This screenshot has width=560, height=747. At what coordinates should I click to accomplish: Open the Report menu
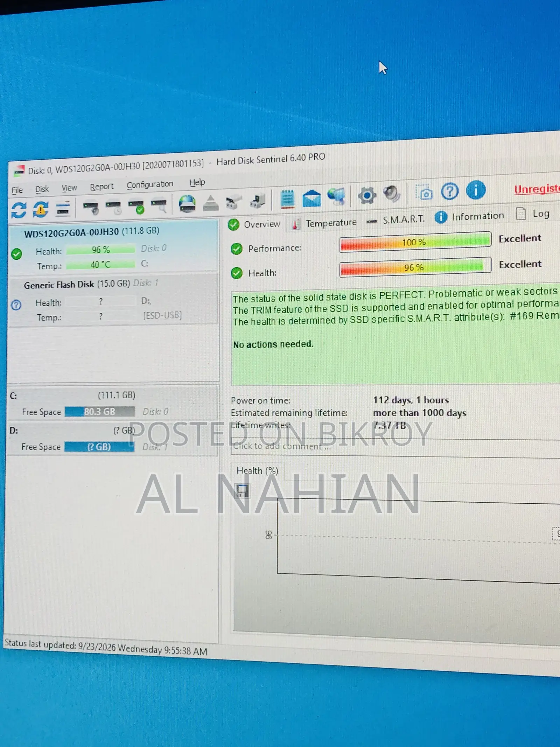[101, 187]
